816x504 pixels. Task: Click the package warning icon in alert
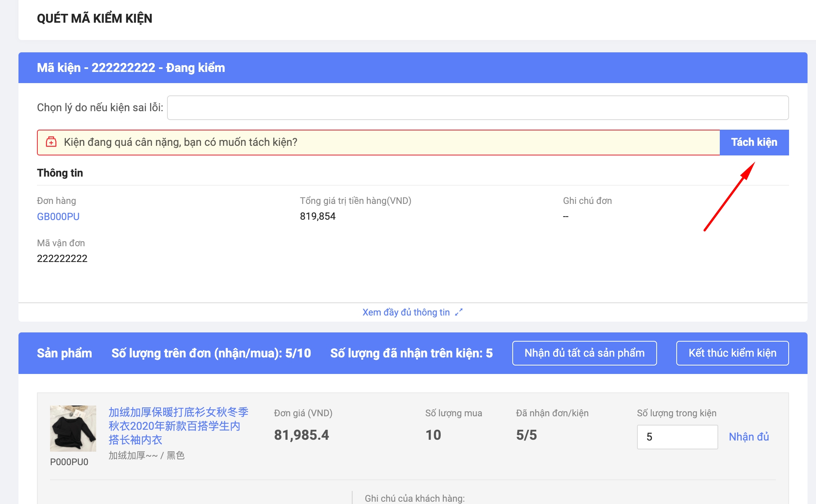point(51,142)
